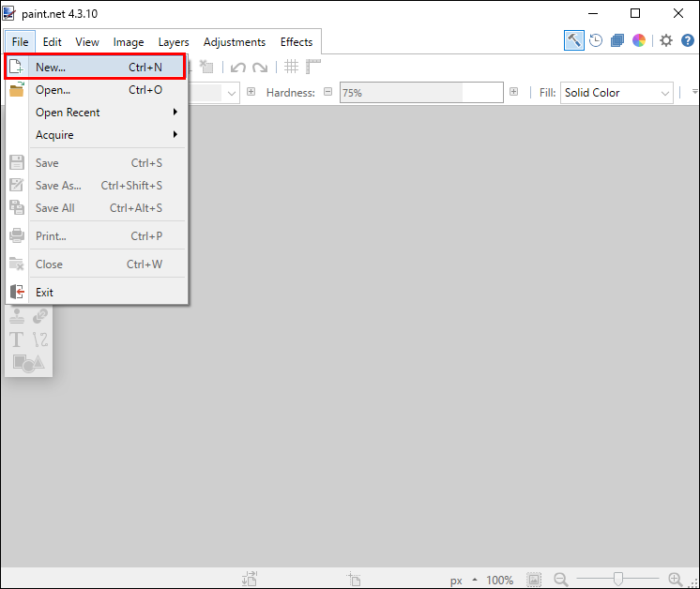Open the Layers menu
This screenshot has height=589, width=700.
coord(174,42)
